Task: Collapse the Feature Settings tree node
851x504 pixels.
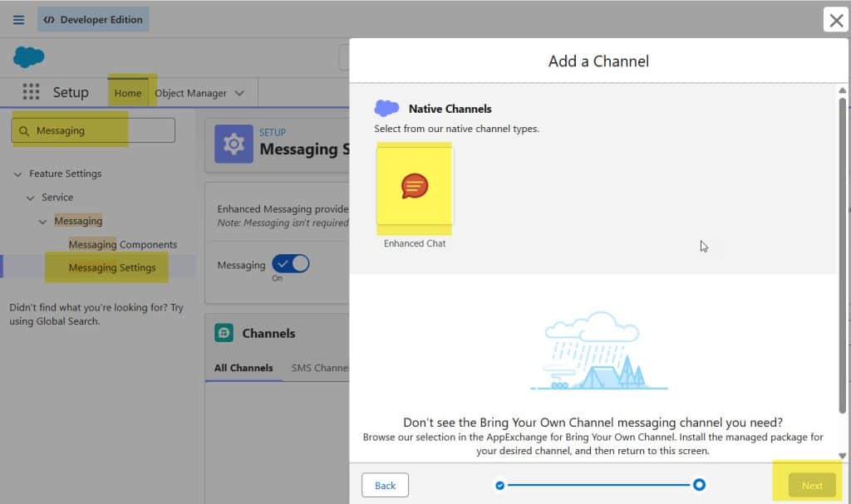Action: tap(18, 174)
